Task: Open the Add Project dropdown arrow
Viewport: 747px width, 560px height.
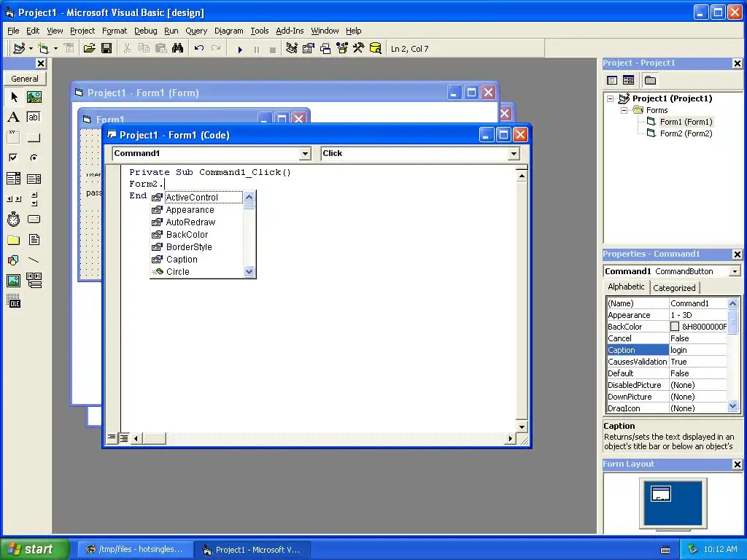Action: pyautogui.click(x=31, y=48)
